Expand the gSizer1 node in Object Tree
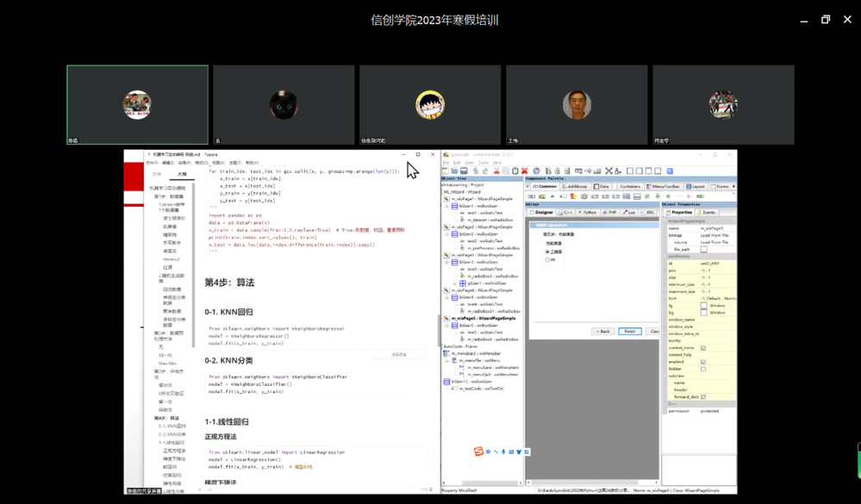 (x=455, y=283)
